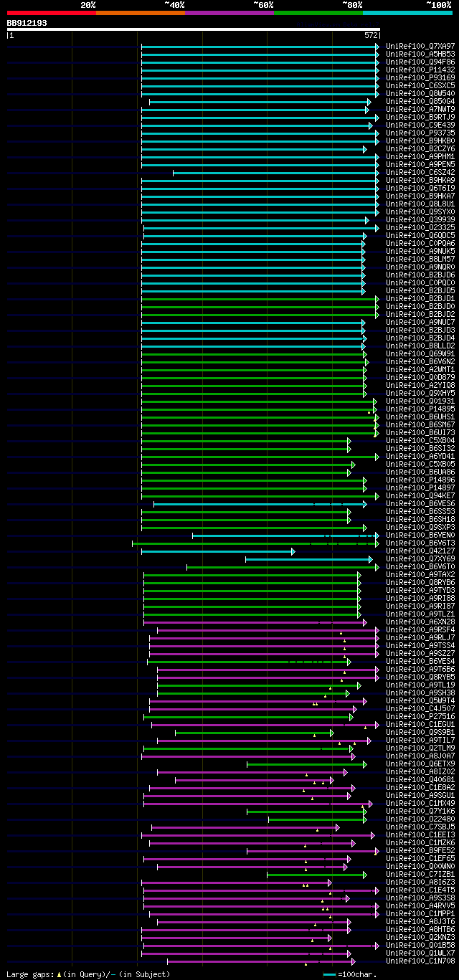Select hit label UniRef100_P11432

coord(420,70)
